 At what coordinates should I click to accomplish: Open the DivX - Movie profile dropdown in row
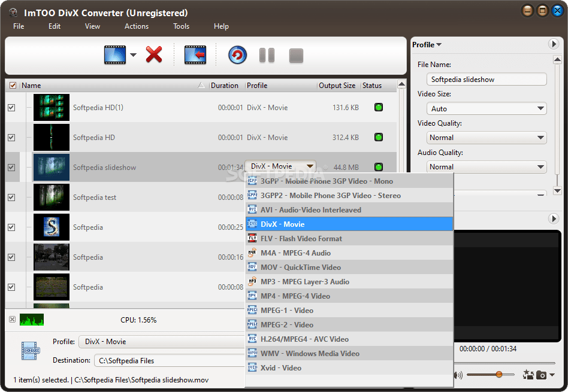pos(281,166)
